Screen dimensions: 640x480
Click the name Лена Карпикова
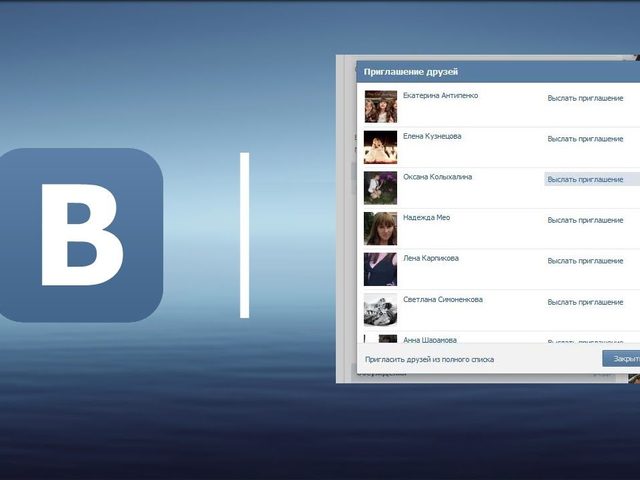pos(431,258)
